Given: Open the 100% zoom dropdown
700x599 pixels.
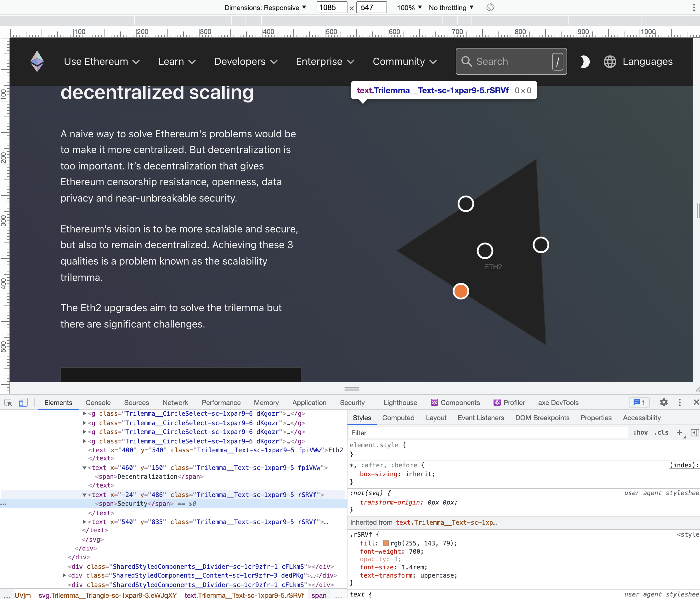Looking at the screenshot, I should tap(409, 8).
